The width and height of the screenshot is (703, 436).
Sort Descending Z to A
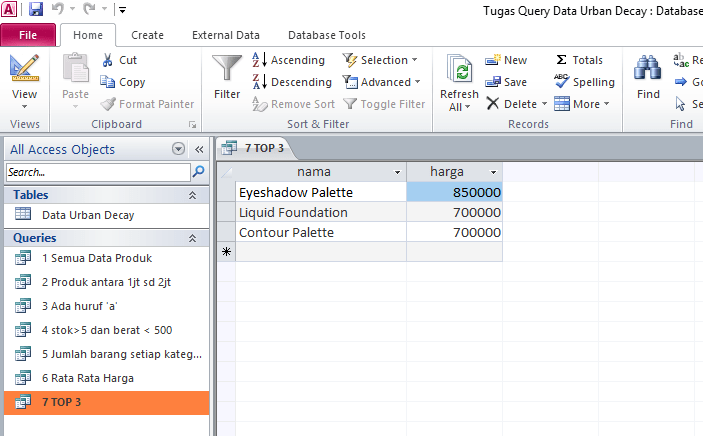(x=292, y=82)
